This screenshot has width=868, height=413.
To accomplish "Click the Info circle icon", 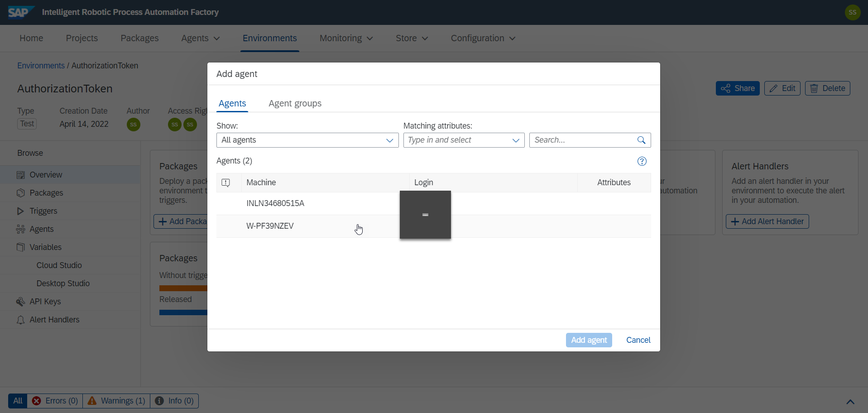I will coord(159,401).
